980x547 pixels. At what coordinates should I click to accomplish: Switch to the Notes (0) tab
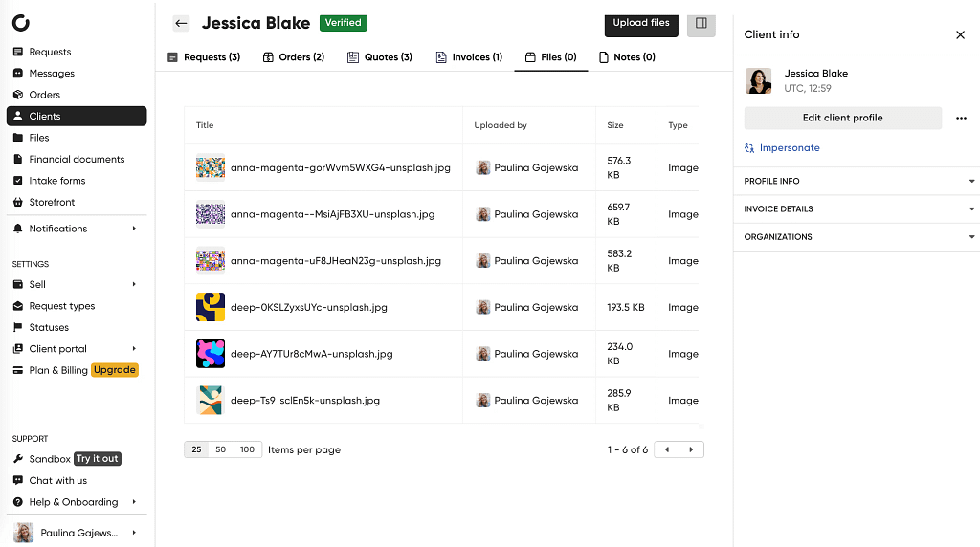click(627, 57)
